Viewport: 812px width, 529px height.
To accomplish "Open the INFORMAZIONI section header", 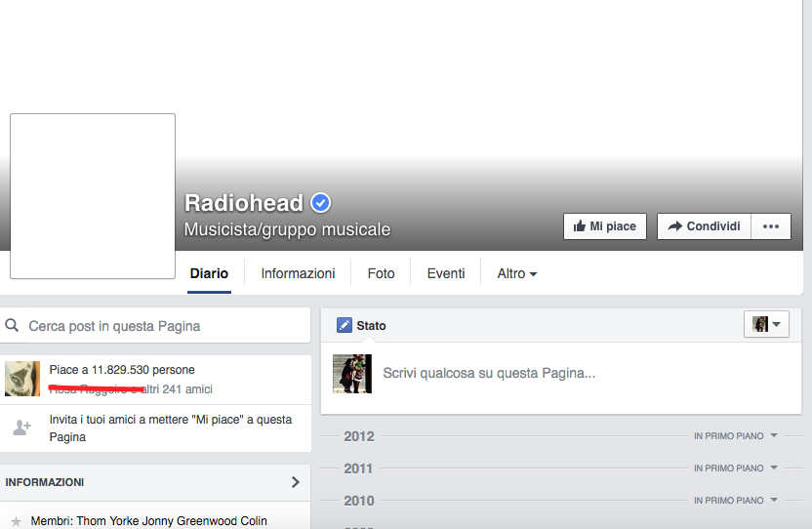I will (x=155, y=482).
